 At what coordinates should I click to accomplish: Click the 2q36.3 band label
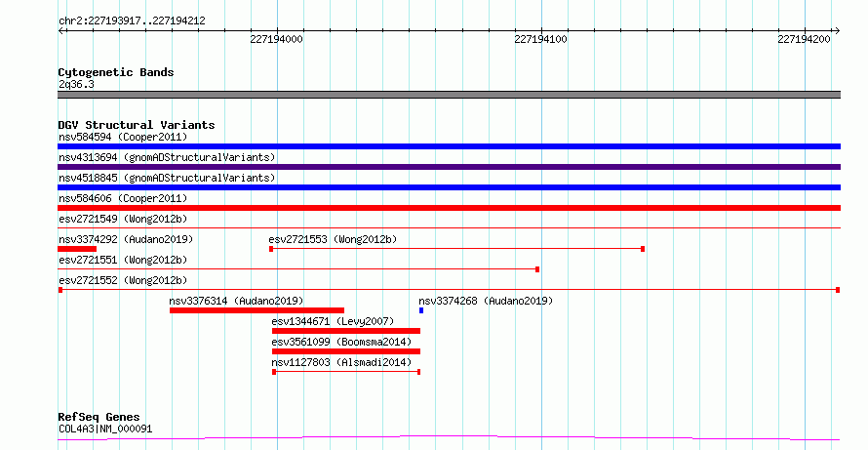coord(76,85)
